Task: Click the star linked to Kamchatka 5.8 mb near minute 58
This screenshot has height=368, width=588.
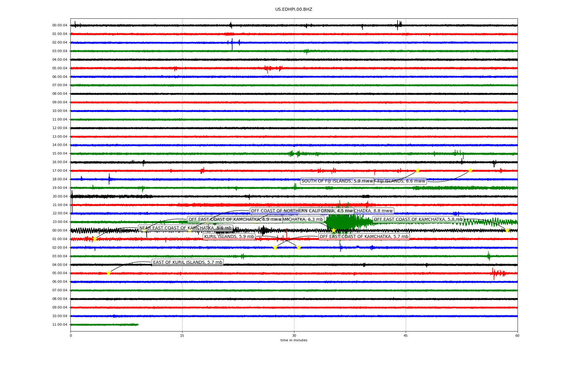Action: pyautogui.click(x=507, y=231)
